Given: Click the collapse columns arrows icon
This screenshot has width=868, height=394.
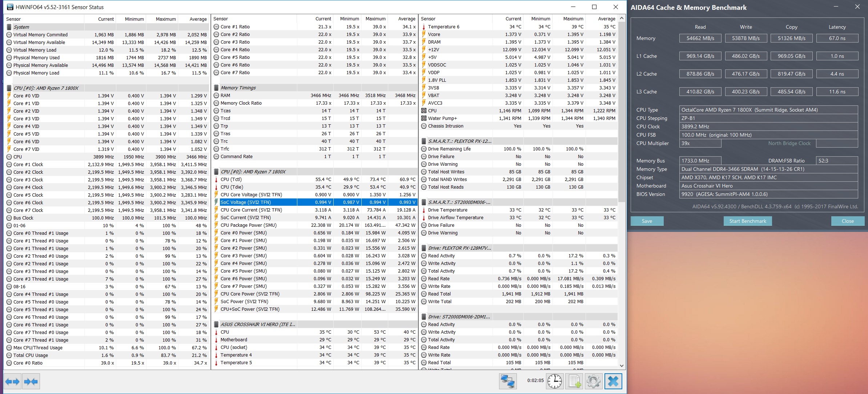Looking at the screenshot, I should point(31,382).
